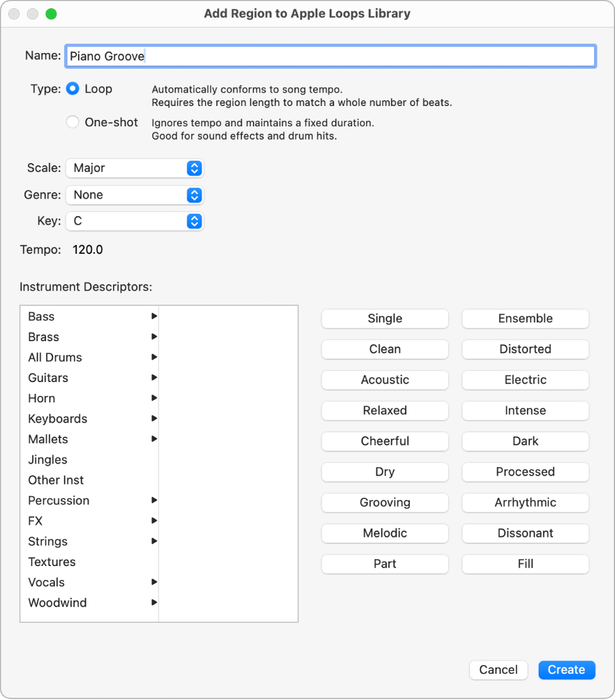Viewport: 615px width, 700px height.
Task: Toggle the Acoustic descriptor
Action: (x=384, y=380)
